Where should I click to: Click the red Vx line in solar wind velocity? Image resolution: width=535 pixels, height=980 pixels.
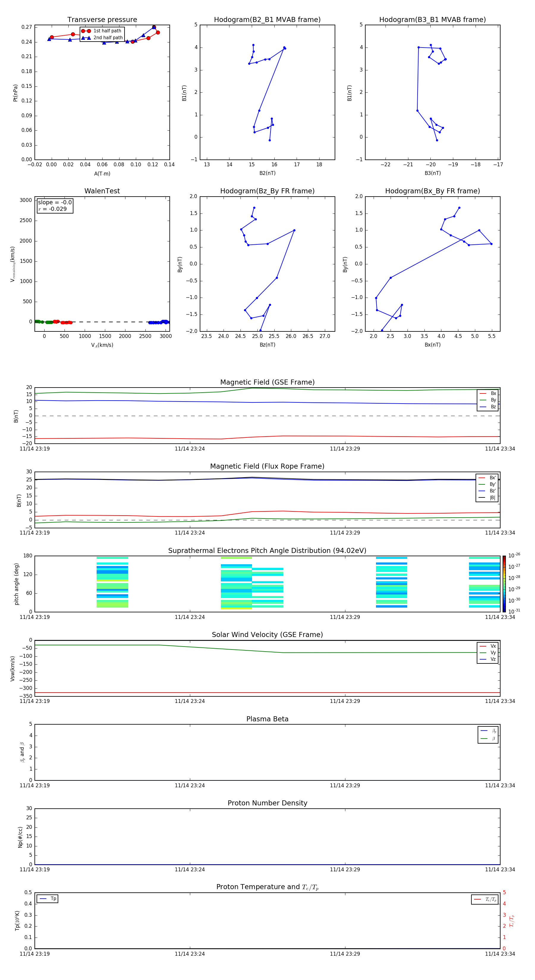(x=267, y=693)
